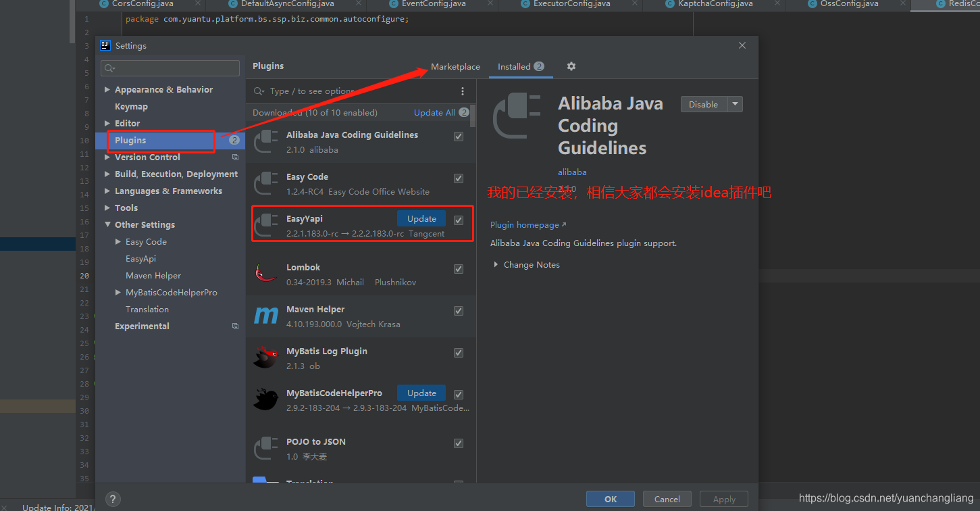Open the Disable button dropdown arrow
Screen dimensions: 980x511
(735, 104)
